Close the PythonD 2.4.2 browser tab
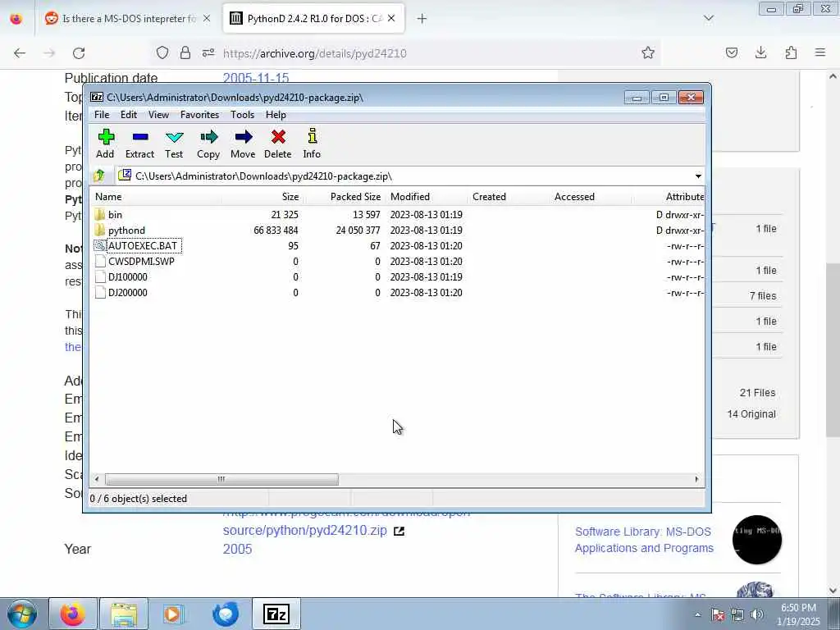This screenshot has width=840, height=630. coord(391,18)
